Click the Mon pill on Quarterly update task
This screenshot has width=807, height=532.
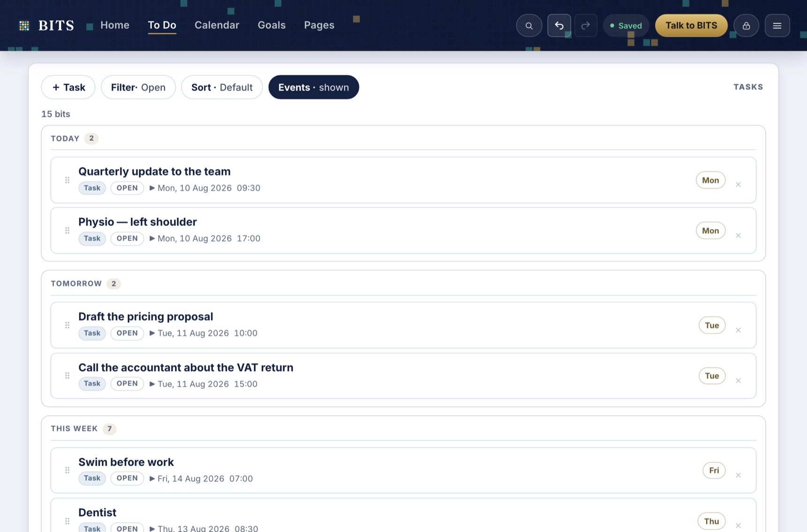click(710, 180)
